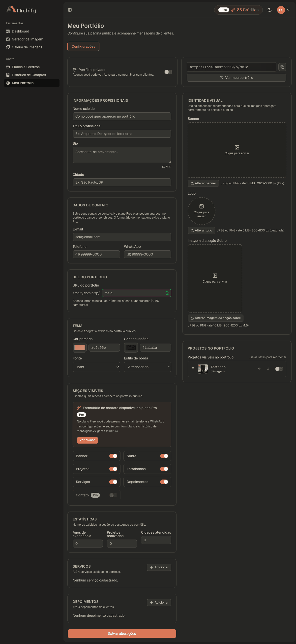Go to Dashboard
Screen dimensions: 296x644
[32, 31]
